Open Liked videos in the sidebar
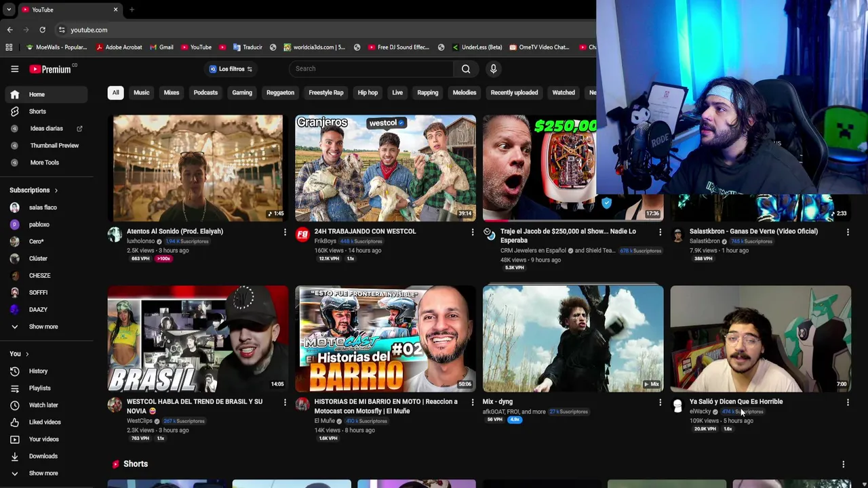Viewport: 868px width, 488px height. pyautogui.click(x=45, y=422)
